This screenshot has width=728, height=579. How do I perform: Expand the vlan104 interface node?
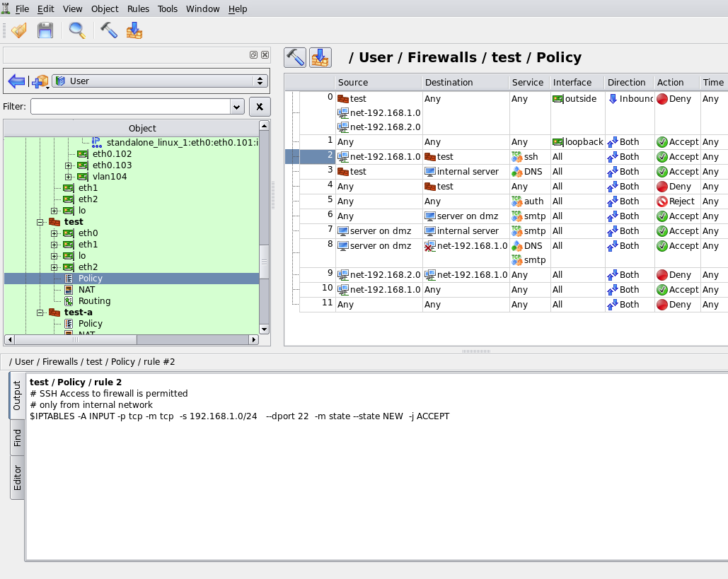68,177
